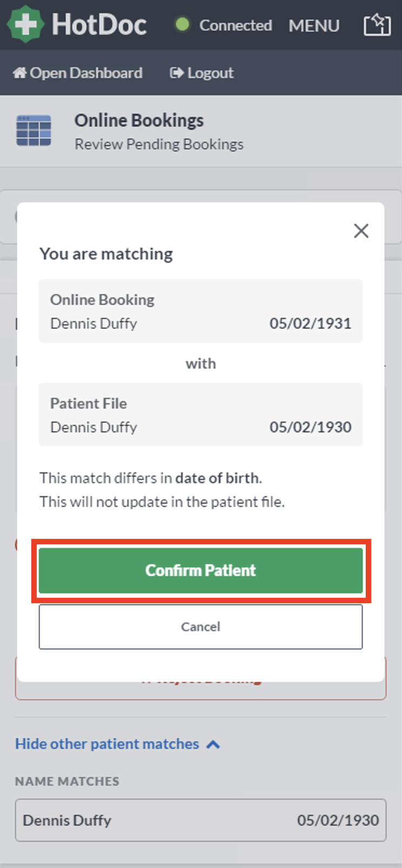402x868 pixels.
Task: Click the Review Pending Bookings subtitle
Action: click(159, 144)
